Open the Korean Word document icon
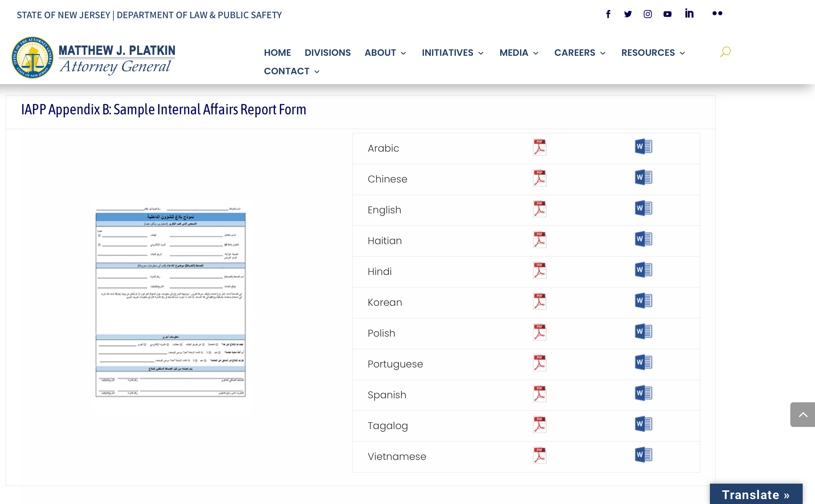This screenshot has height=504, width=815. [x=643, y=301]
